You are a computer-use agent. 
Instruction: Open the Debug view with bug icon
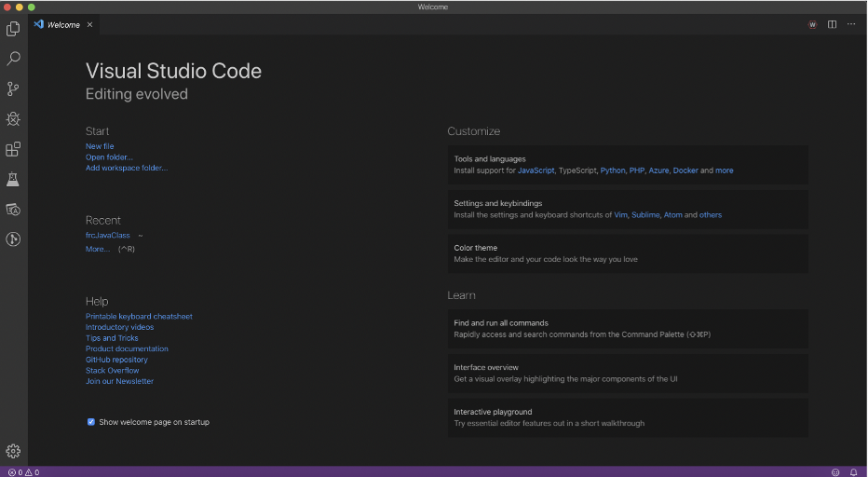[13, 118]
